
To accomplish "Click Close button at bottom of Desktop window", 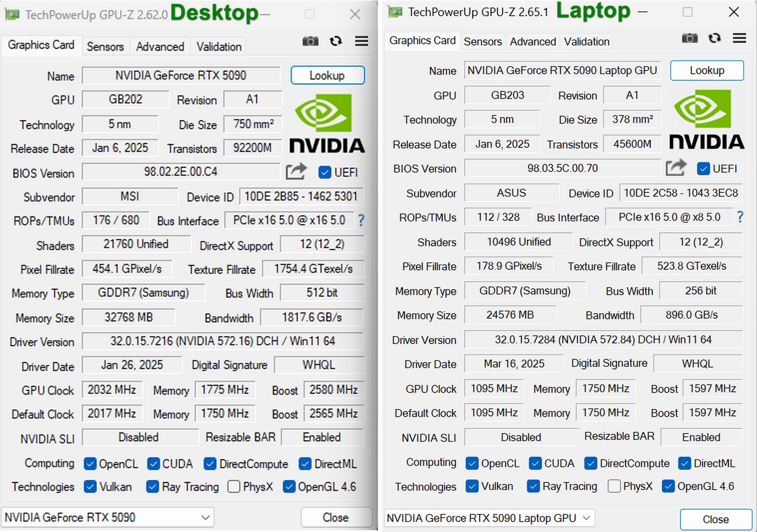I will click(x=336, y=518).
